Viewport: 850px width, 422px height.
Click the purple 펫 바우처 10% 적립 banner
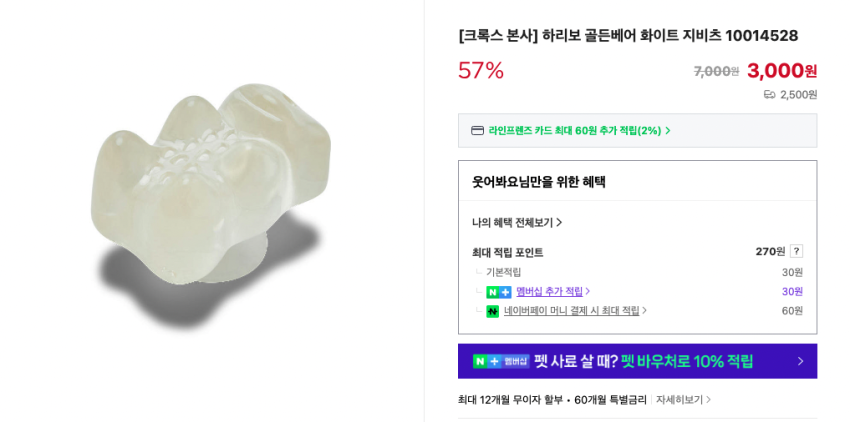click(637, 361)
